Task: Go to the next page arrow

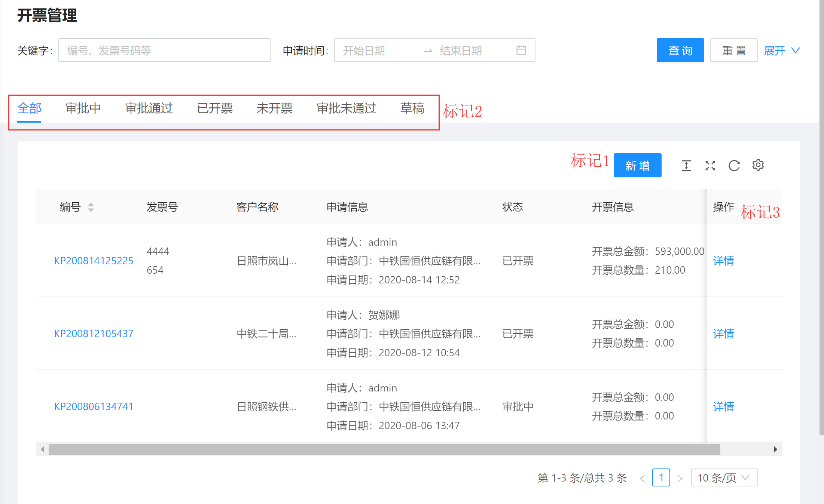Action: tap(680, 478)
